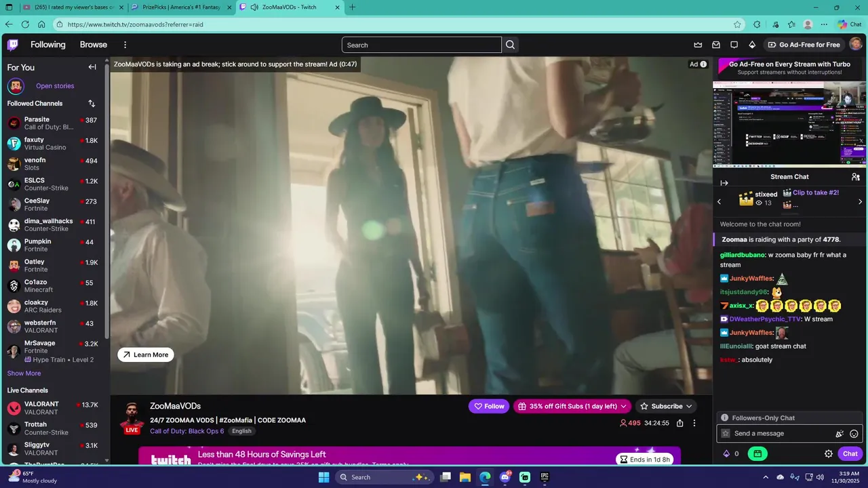Open user profile avatar menu
This screenshot has height=488, width=868.
[x=856, y=45]
